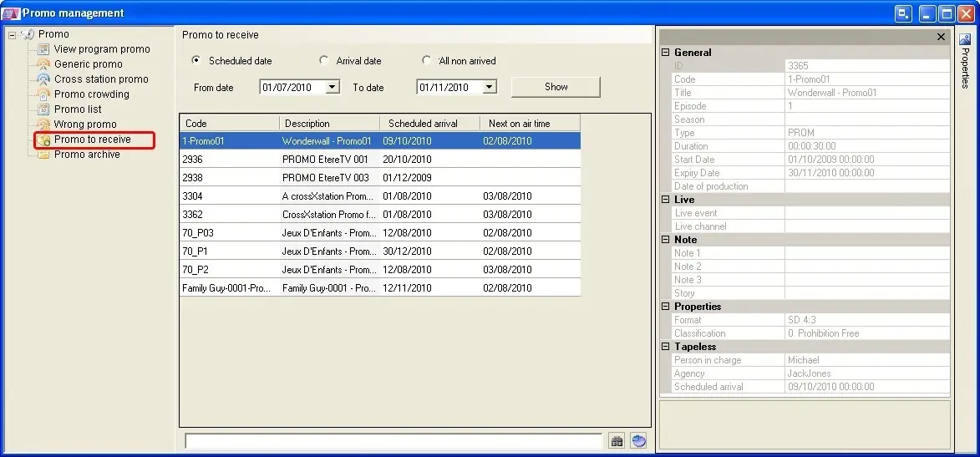The height and width of the screenshot is (457, 980).
Task: Choose the Arrival date radio option
Action: [x=323, y=61]
